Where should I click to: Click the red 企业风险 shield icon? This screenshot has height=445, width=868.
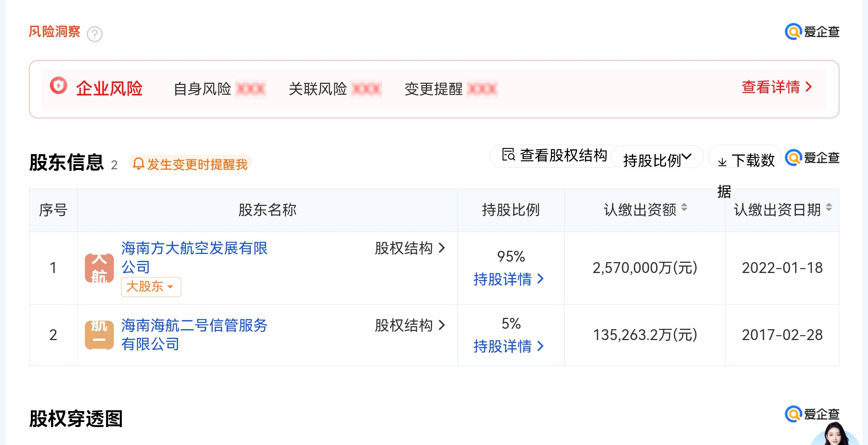pos(59,85)
